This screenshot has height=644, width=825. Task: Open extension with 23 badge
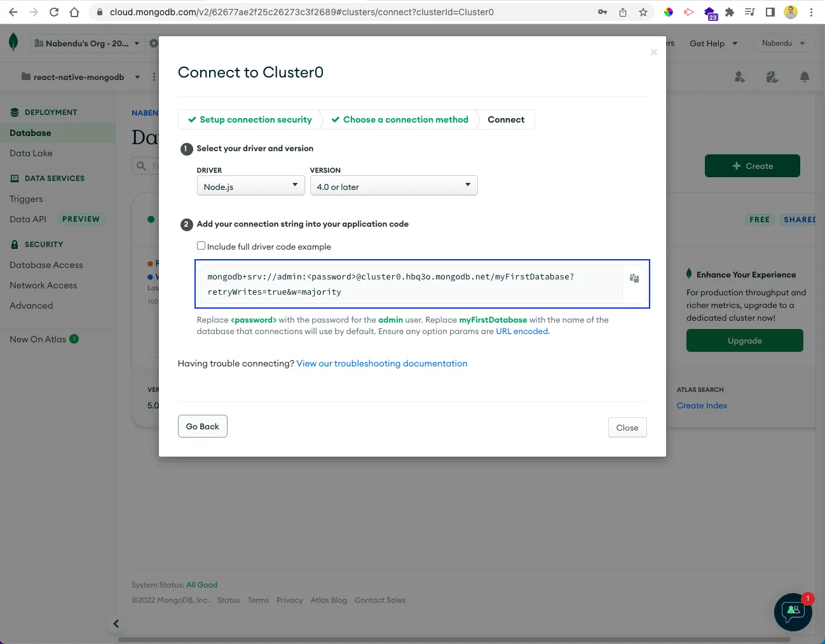pyautogui.click(x=710, y=13)
